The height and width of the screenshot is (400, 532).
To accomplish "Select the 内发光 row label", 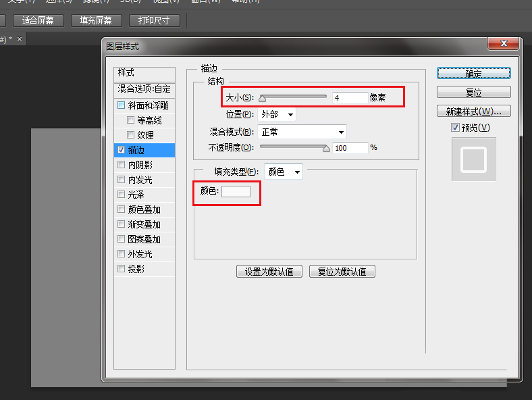I will [140, 180].
